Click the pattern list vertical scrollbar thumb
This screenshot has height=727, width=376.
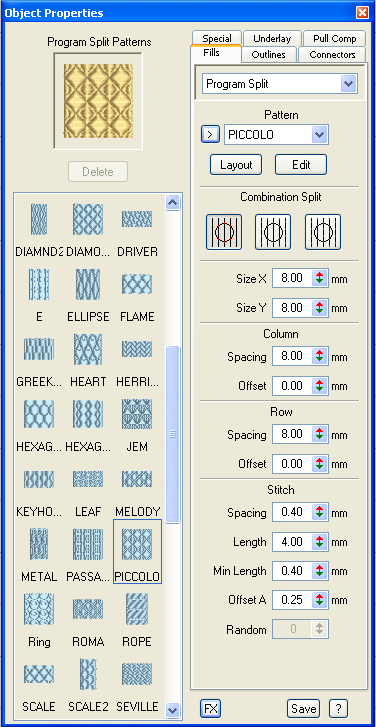(x=173, y=434)
